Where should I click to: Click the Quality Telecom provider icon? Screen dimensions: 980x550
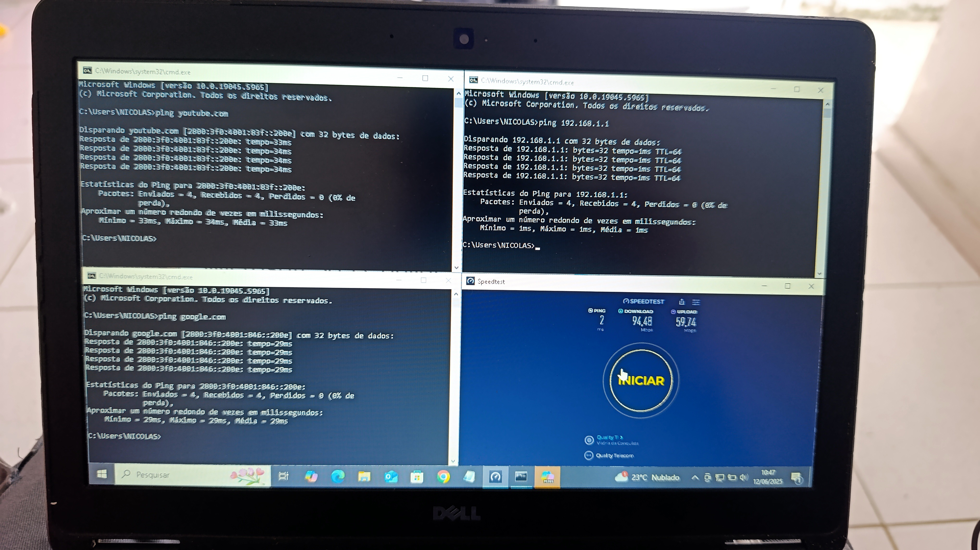tap(588, 456)
